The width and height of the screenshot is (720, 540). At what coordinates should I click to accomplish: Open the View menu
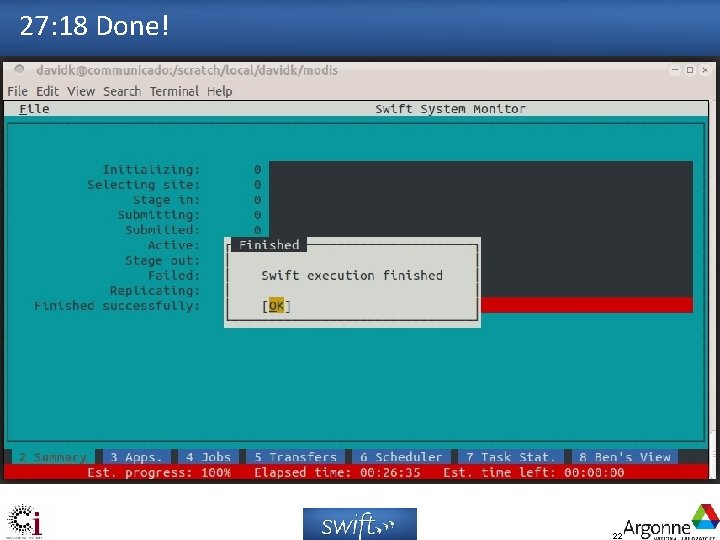click(81, 91)
